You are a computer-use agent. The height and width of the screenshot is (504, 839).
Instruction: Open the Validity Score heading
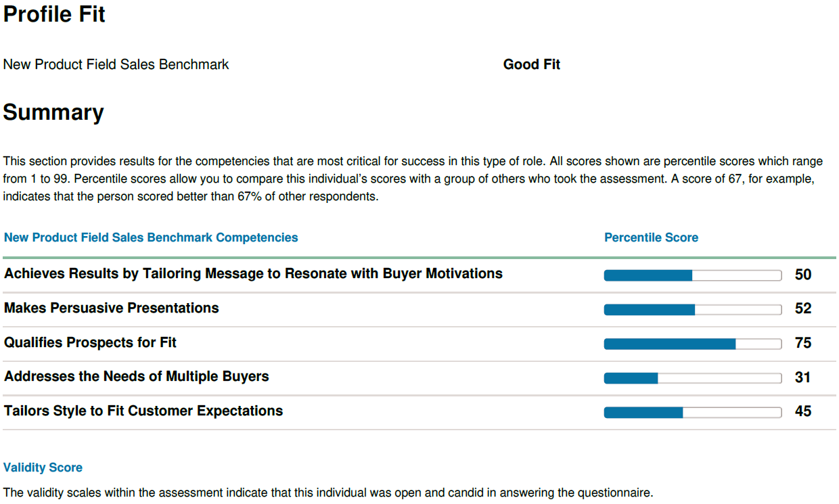point(43,467)
